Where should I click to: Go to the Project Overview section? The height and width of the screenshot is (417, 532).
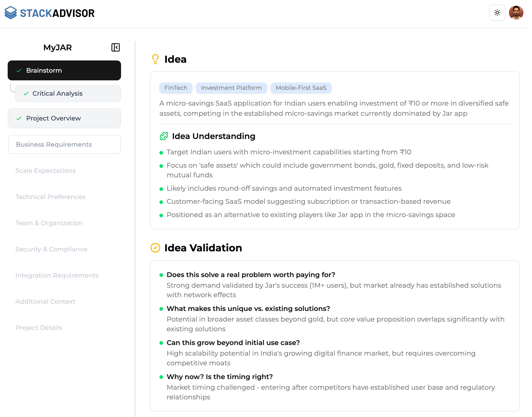(x=64, y=118)
